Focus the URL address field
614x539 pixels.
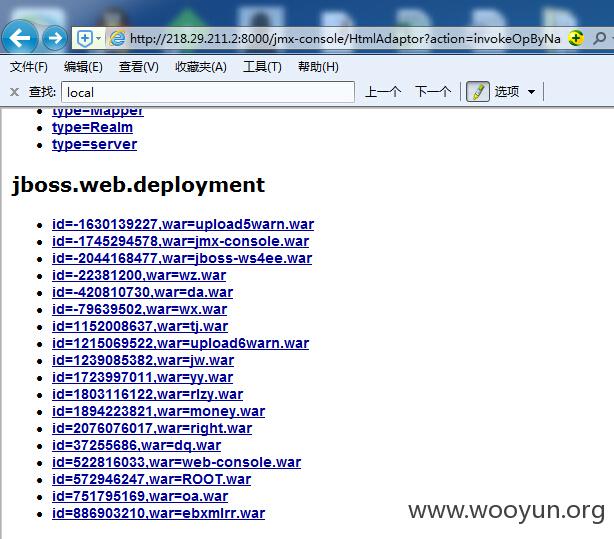click(345, 38)
